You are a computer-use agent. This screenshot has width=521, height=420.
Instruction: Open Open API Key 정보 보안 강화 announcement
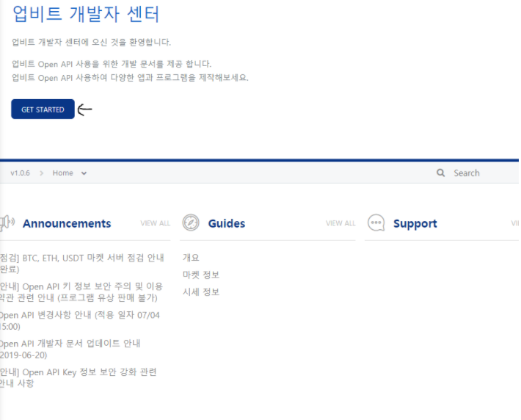tap(78, 377)
